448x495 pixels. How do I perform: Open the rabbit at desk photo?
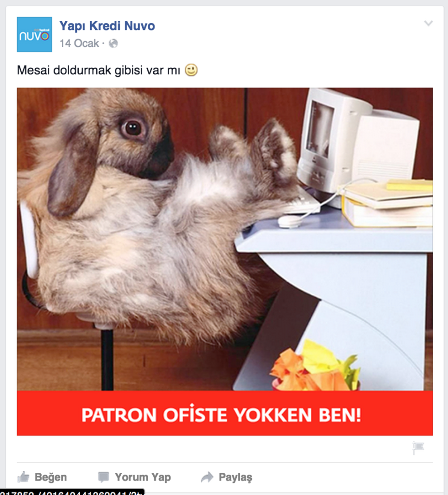click(x=225, y=239)
